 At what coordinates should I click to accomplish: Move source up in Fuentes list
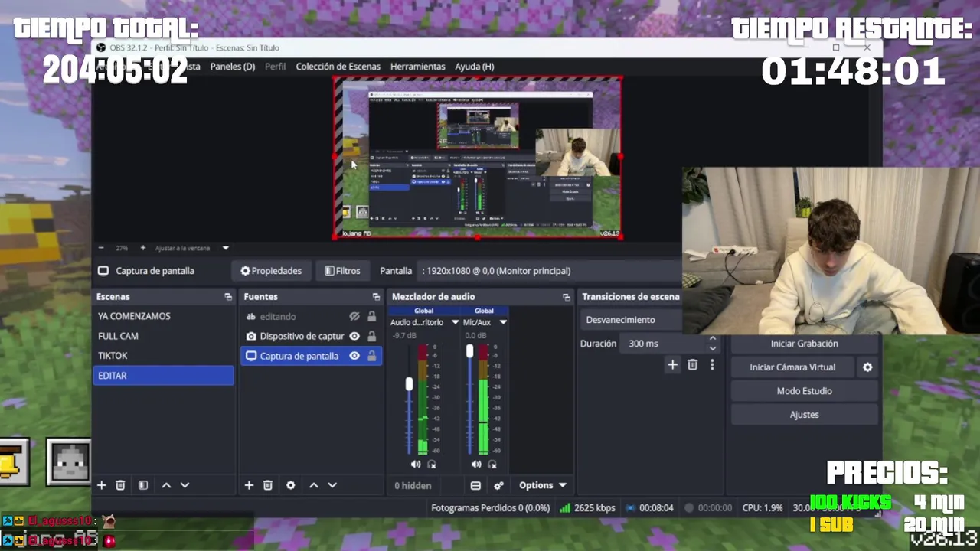coord(314,485)
